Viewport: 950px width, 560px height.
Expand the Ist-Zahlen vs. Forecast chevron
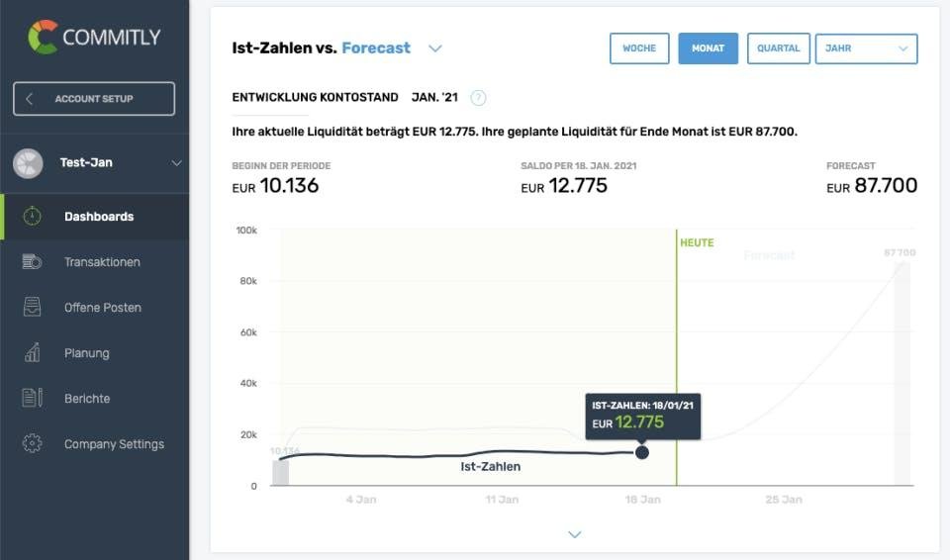[x=434, y=48]
